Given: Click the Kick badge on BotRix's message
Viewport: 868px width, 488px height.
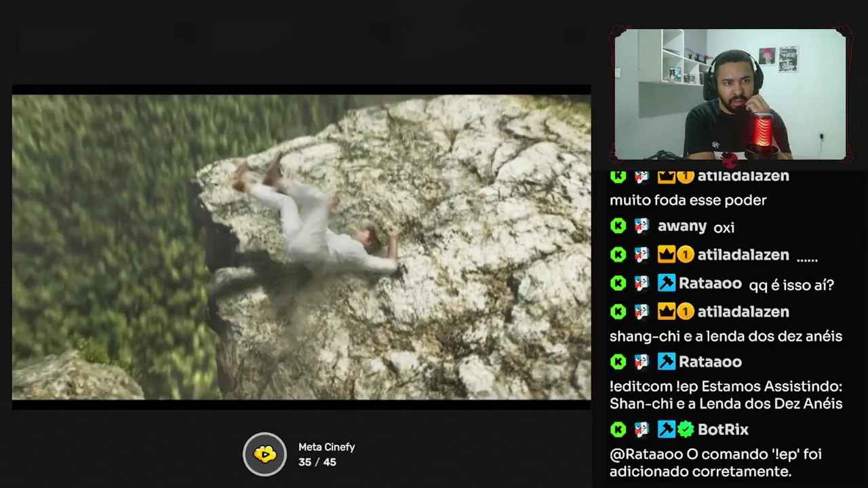Looking at the screenshot, I should 618,429.
